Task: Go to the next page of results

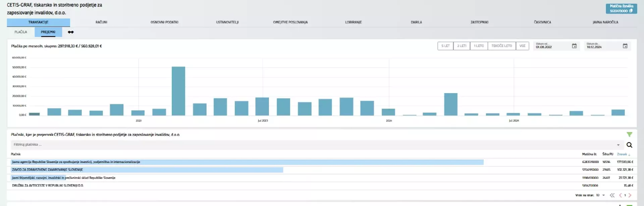Action: tap(630, 195)
